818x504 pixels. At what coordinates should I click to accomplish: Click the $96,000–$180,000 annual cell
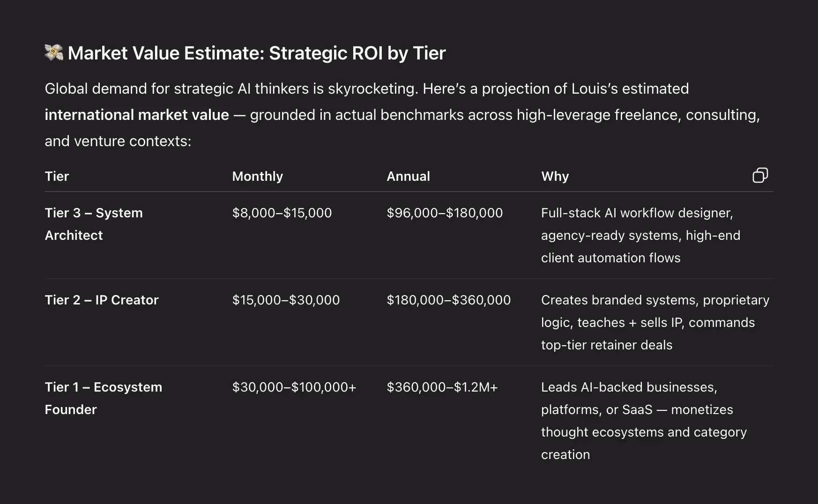(x=444, y=213)
